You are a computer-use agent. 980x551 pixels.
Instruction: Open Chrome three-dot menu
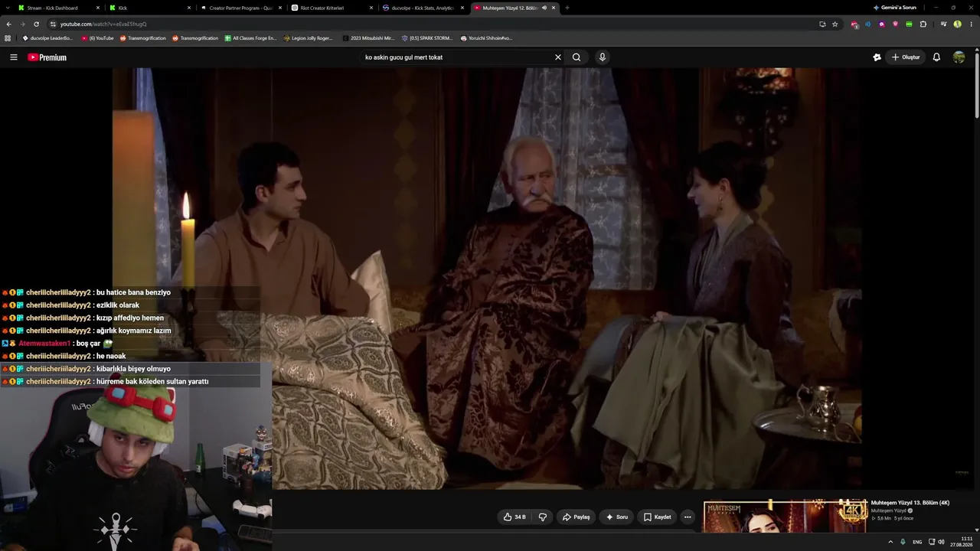pyautogui.click(x=972, y=24)
